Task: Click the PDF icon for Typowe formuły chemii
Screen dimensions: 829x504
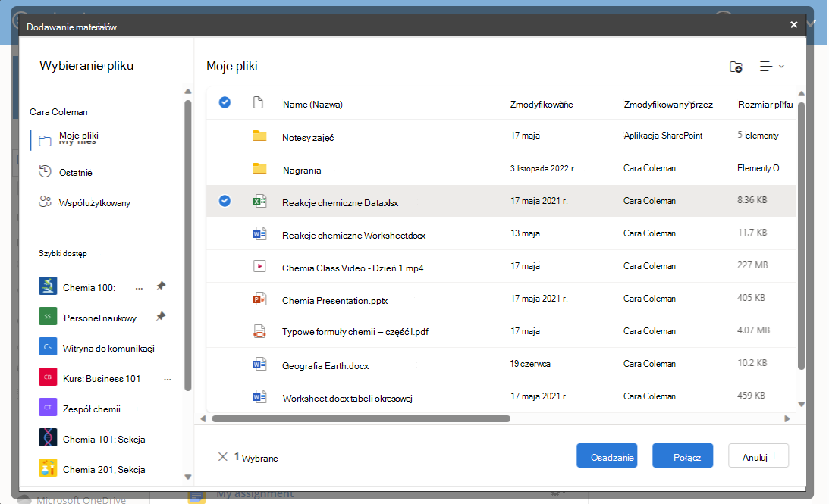Action: click(x=259, y=331)
